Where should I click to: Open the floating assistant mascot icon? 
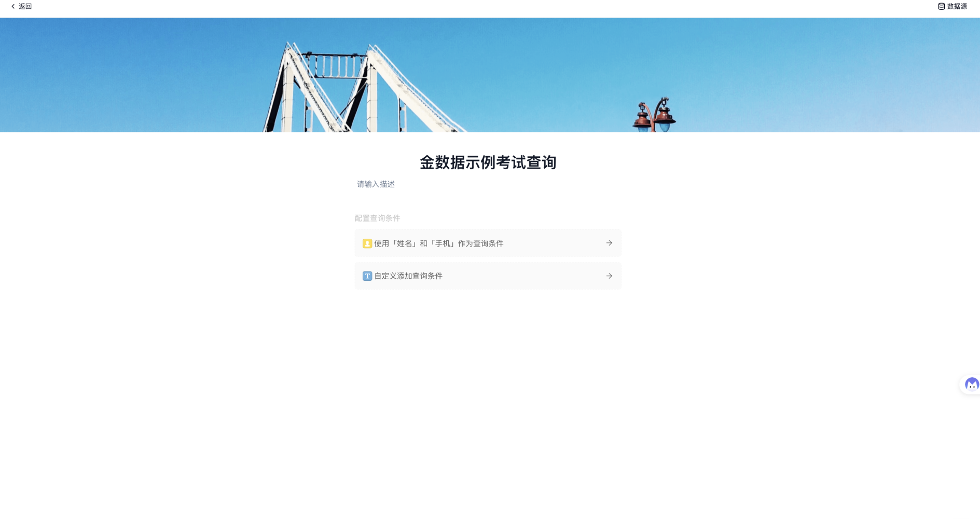pyautogui.click(x=971, y=385)
